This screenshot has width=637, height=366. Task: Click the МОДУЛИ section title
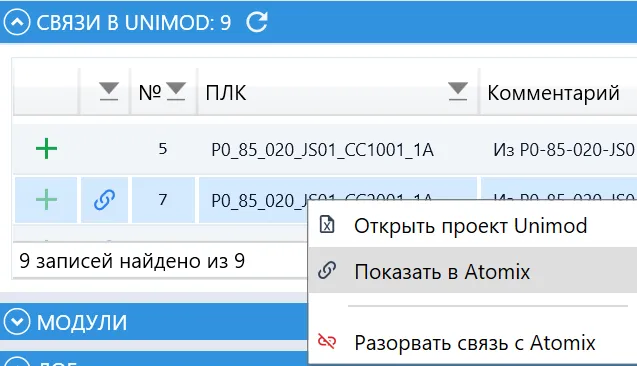click(82, 323)
